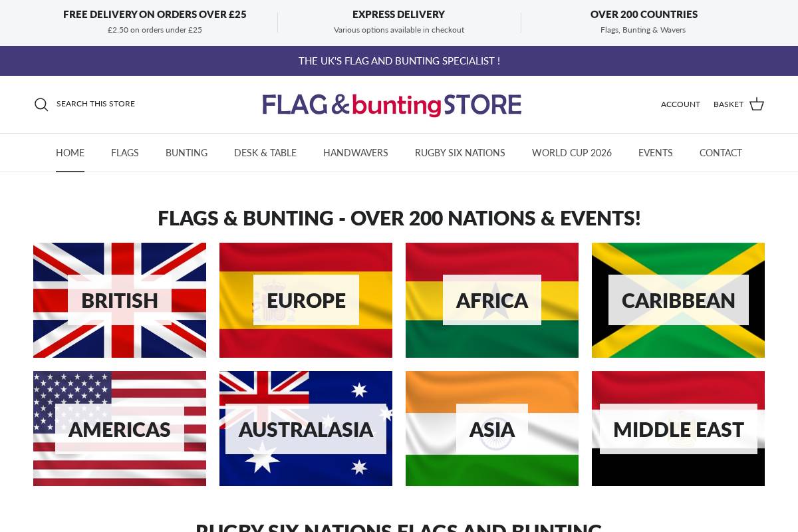Open the CONTACT page menu item
Viewport: 798px width, 532px height.
[721, 153]
